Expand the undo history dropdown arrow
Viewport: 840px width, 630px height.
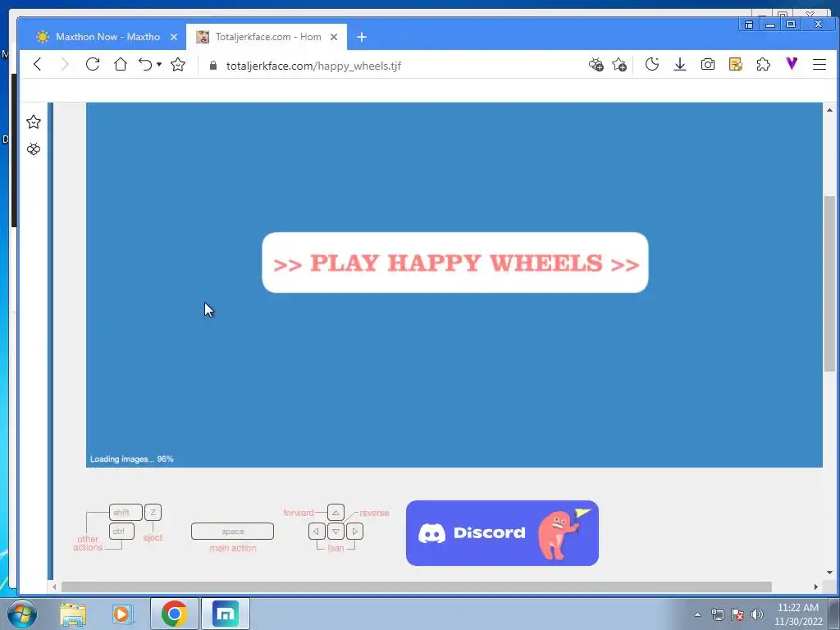pos(159,65)
